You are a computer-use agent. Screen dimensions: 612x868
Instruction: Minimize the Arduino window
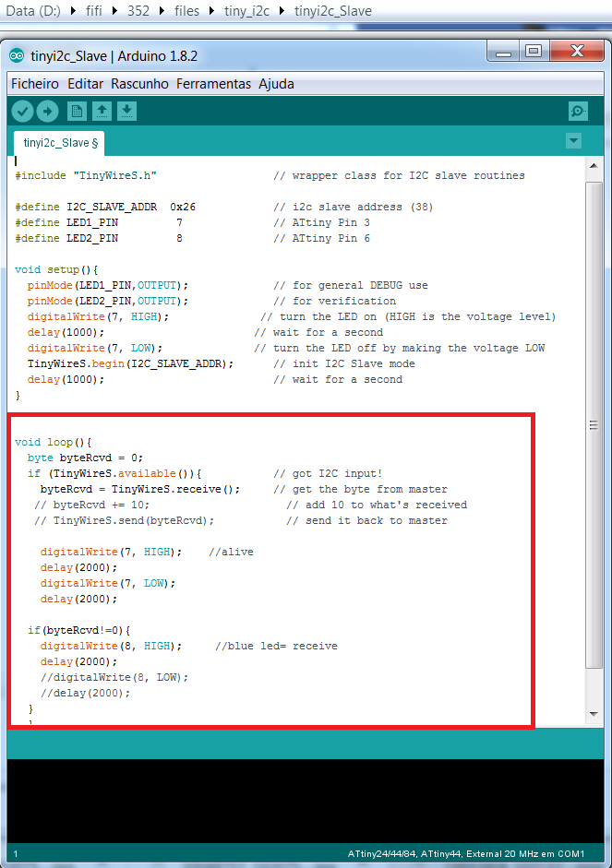(503, 52)
